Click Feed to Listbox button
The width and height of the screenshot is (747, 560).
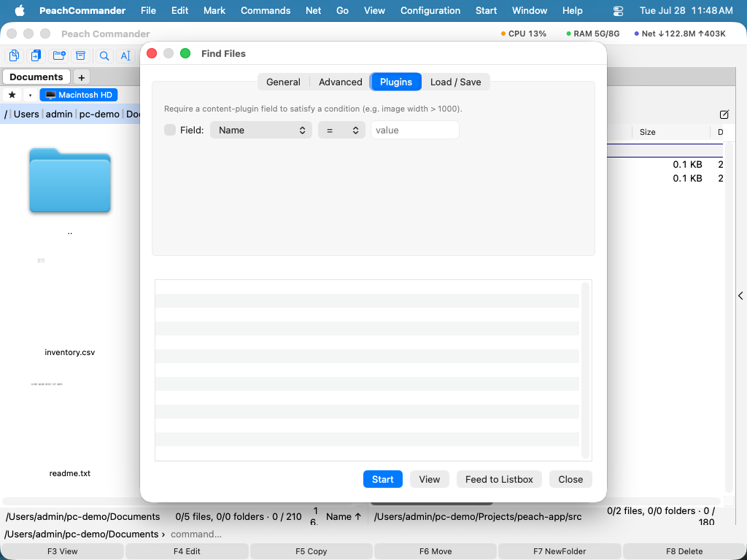coord(499,479)
